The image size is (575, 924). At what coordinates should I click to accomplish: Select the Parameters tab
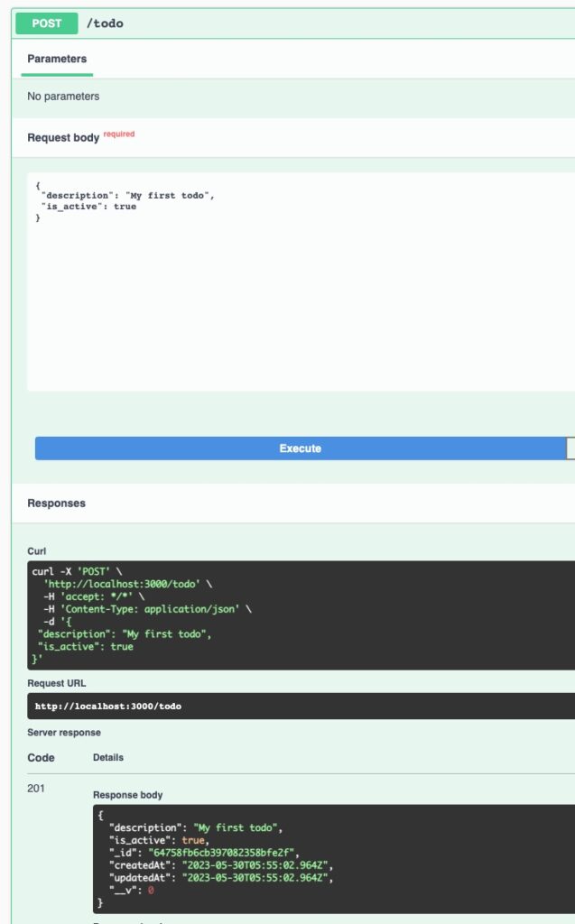pos(57,59)
